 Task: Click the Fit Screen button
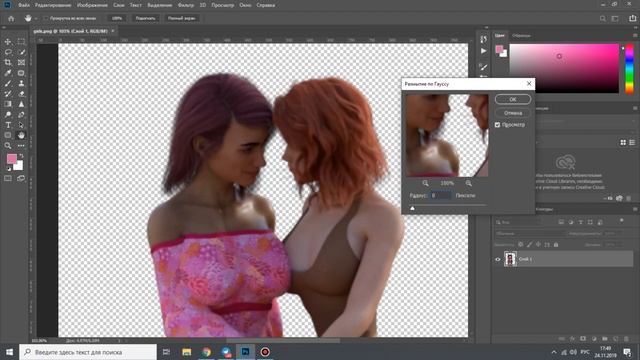click(145, 18)
